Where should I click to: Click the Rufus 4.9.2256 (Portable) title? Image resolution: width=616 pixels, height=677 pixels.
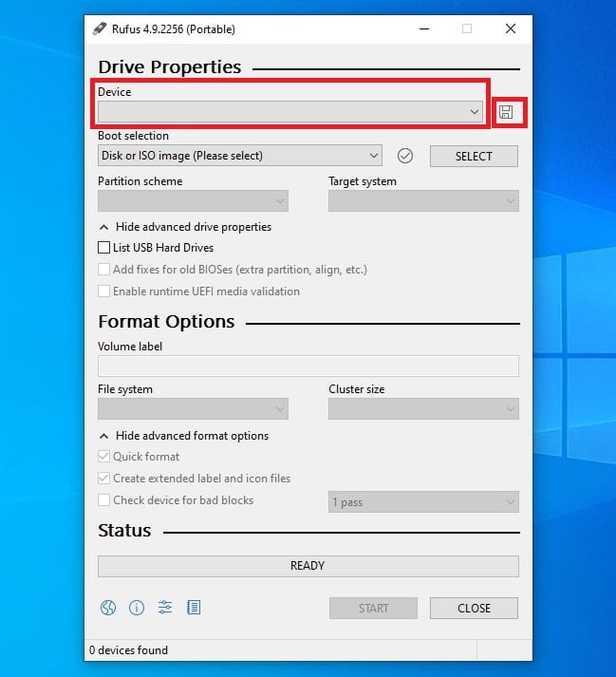174,28
